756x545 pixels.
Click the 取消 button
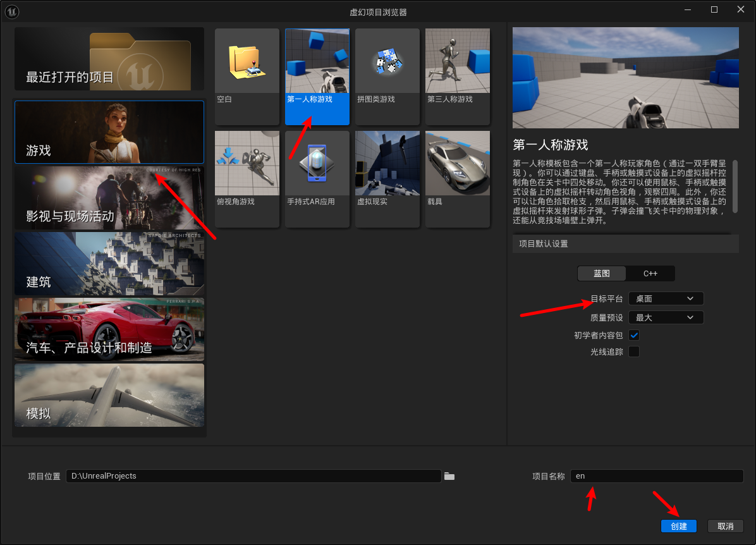(x=725, y=526)
